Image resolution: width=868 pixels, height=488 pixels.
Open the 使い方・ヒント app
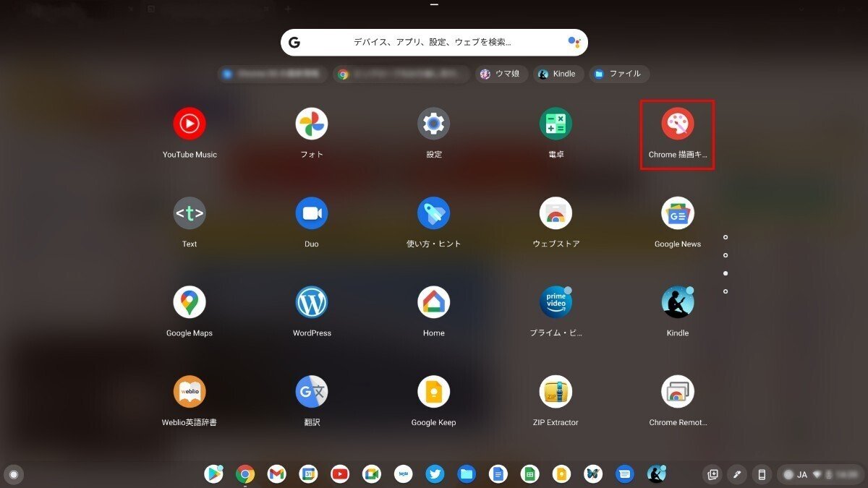(434, 213)
